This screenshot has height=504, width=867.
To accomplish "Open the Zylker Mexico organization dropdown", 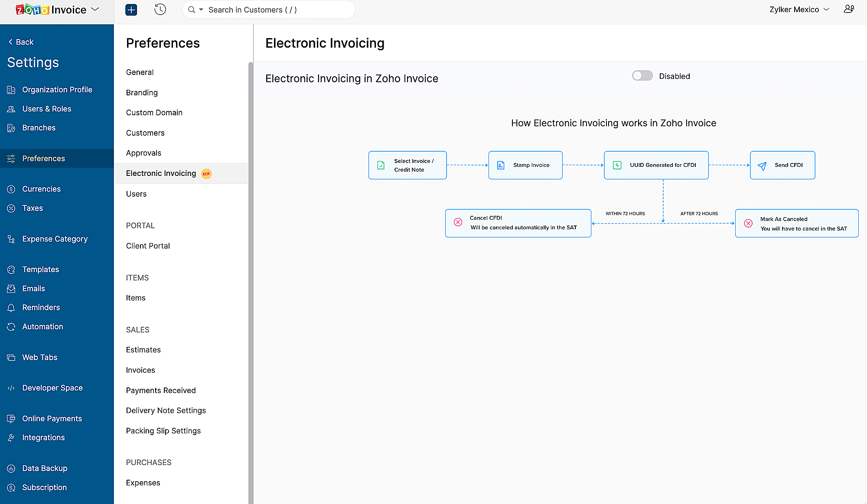I will (x=799, y=9).
